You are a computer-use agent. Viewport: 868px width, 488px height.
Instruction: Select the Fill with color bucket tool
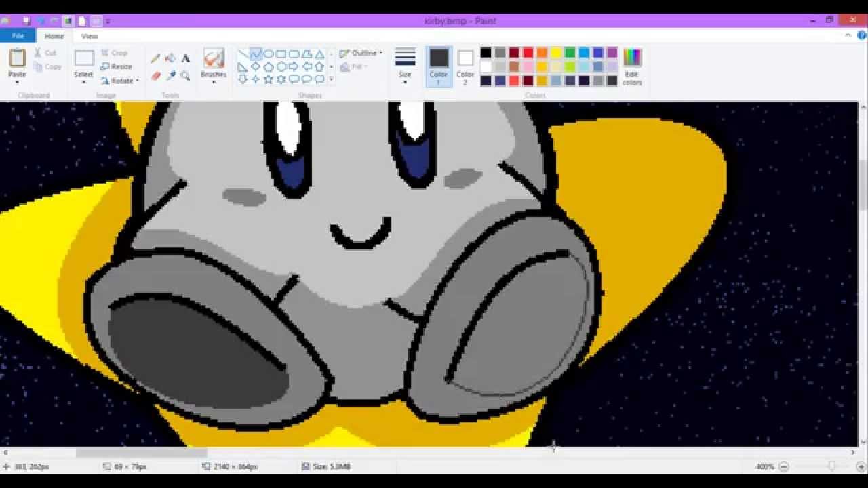(x=170, y=58)
